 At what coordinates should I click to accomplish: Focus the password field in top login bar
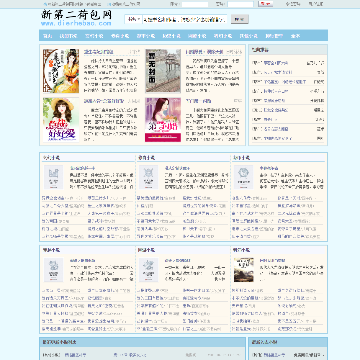pos(241,4)
